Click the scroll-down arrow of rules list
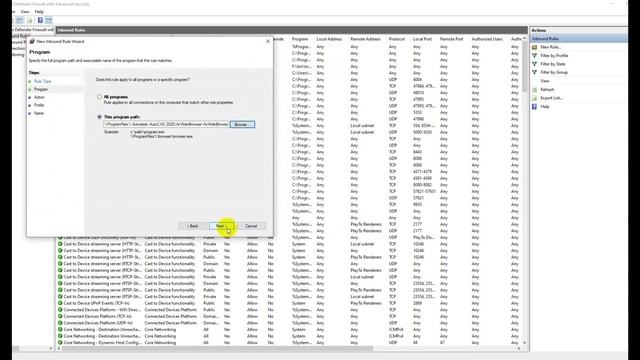 [x=524, y=343]
